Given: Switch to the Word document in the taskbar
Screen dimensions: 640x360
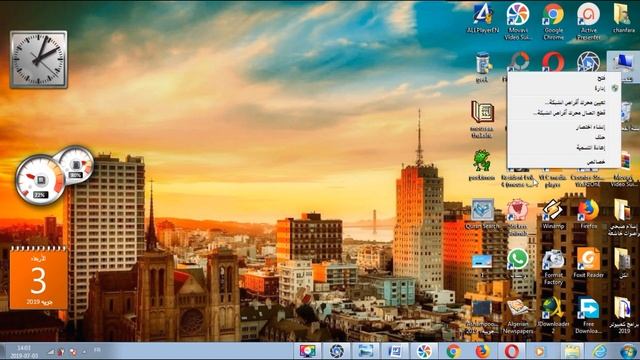Looking at the screenshot, I should pyautogui.click(x=395, y=351).
